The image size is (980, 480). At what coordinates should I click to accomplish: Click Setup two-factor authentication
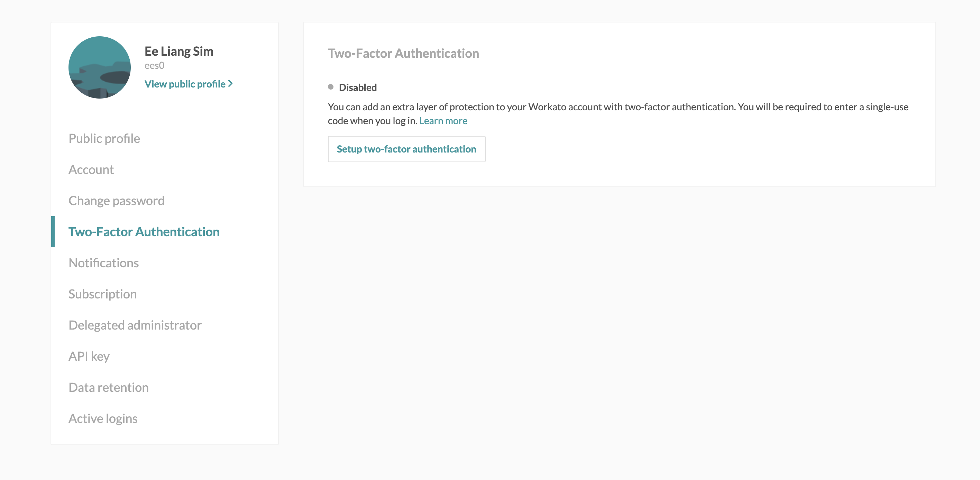click(406, 149)
